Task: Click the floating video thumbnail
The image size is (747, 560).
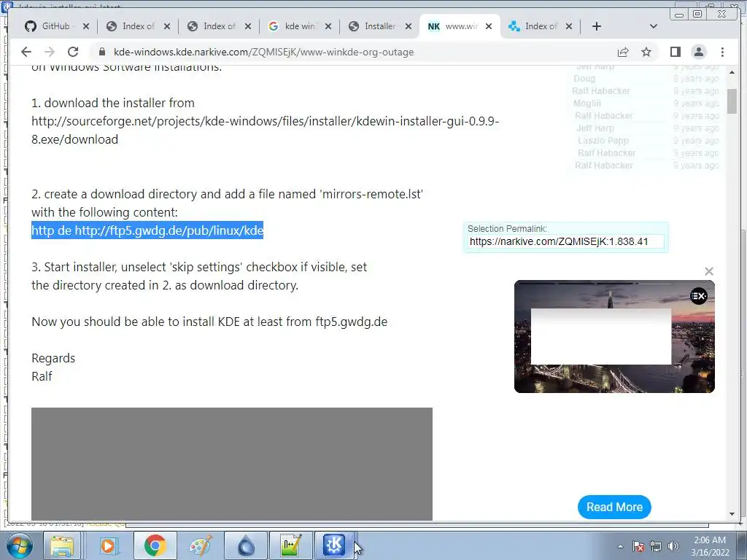Action: pyautogui.click(x=614, y=337)
